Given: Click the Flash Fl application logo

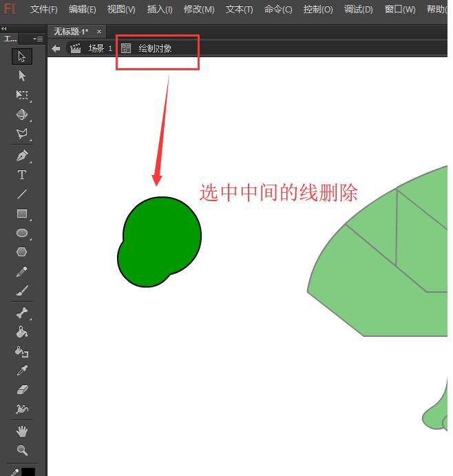Looking at the screenshot, I should point(10,9).
